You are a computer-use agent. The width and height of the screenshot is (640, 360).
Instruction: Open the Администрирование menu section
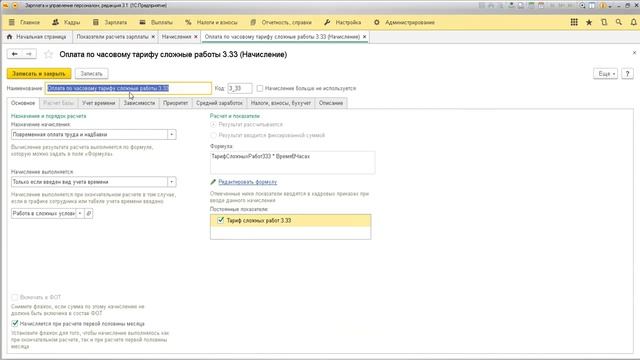pos(410,22)
